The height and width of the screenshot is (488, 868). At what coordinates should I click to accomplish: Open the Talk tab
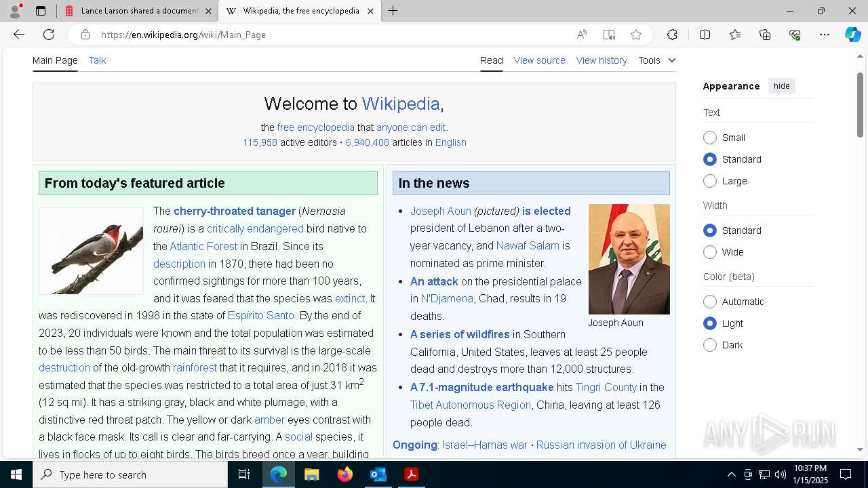tap(98, 60)
